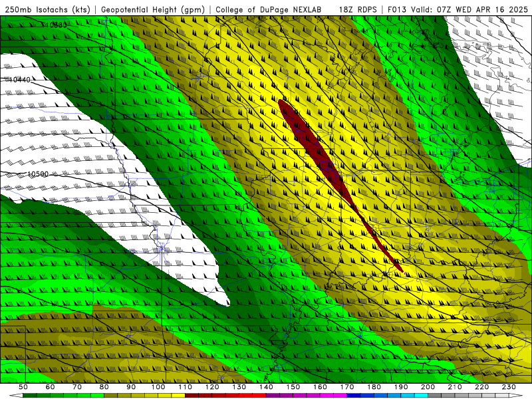
Task: Click the 60 label on the color bar
Action: (x=50, y=387)
